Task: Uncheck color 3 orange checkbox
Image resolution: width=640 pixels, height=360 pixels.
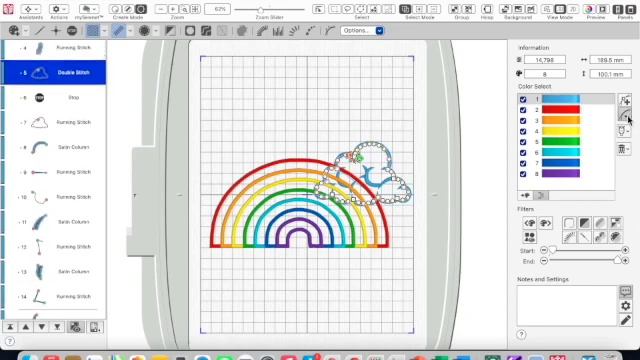Action: coord(523,121)
